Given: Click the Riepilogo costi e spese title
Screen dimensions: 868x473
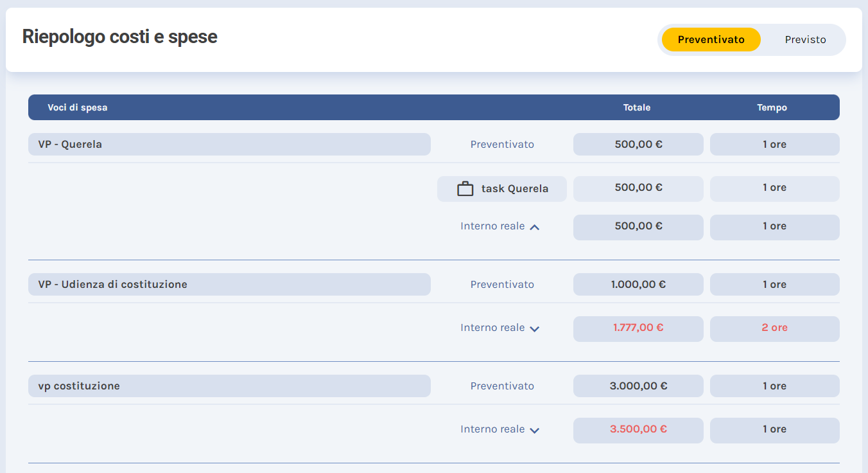Looking at the screenshot, I should [119, 37].
